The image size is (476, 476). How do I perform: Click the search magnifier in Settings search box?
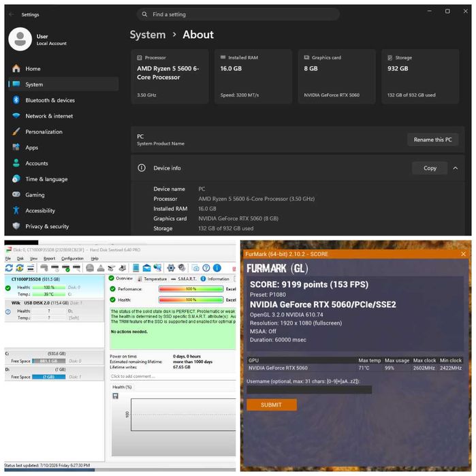pyautogui.click(x=144, y=14)
